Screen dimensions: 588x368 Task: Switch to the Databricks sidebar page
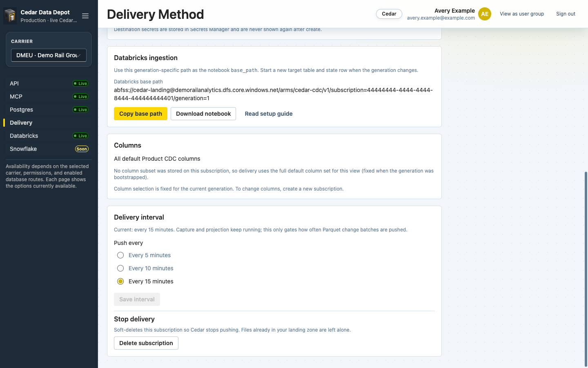tap(49, 136)
